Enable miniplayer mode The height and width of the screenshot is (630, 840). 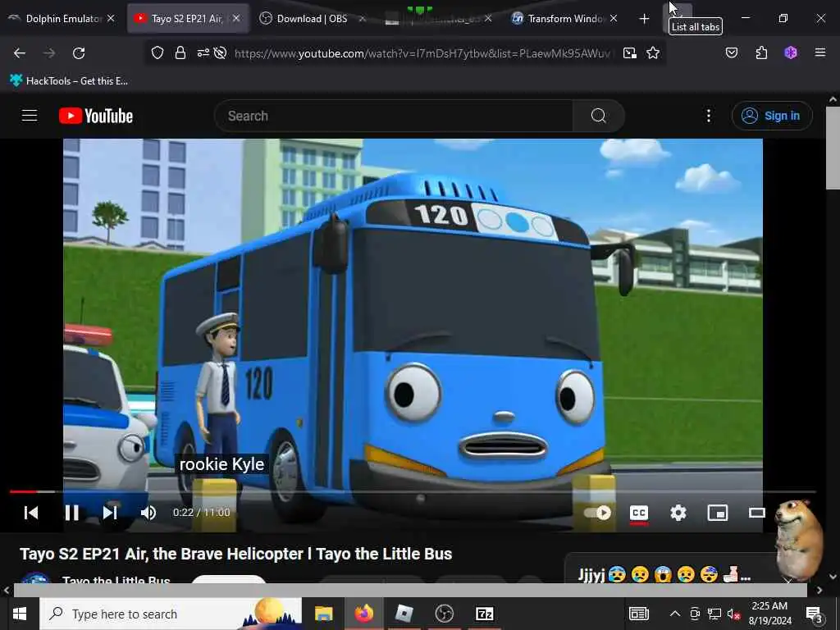click(x=717, y=513)
